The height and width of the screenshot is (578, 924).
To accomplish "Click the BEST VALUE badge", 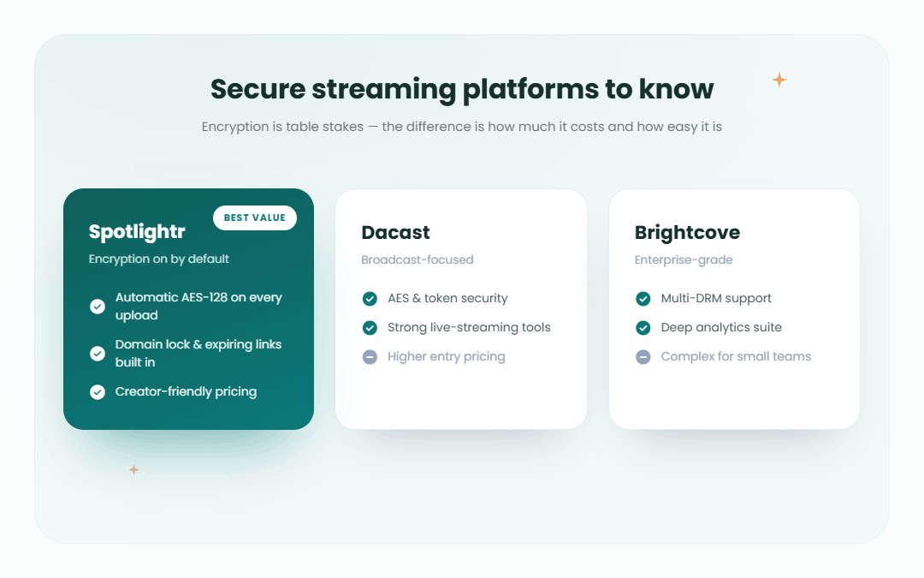I will coord(255,217).
